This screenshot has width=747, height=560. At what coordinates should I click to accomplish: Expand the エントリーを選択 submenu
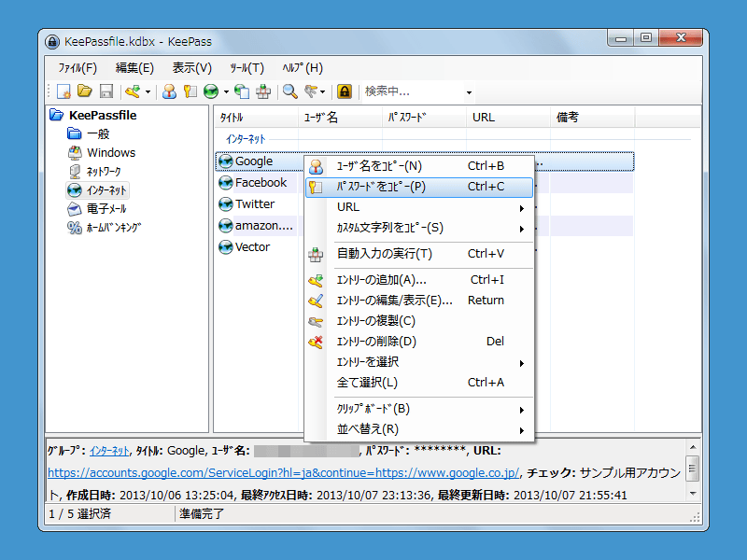(418, 362)
